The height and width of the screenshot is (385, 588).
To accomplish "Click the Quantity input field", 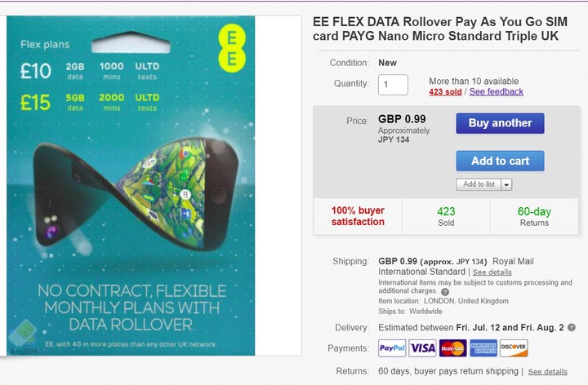I will (393, 84).
